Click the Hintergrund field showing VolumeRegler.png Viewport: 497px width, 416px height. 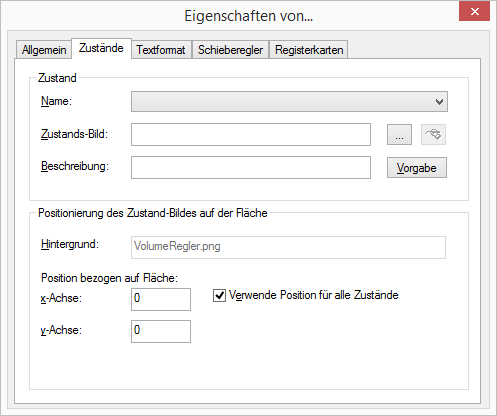coord(288,247)
